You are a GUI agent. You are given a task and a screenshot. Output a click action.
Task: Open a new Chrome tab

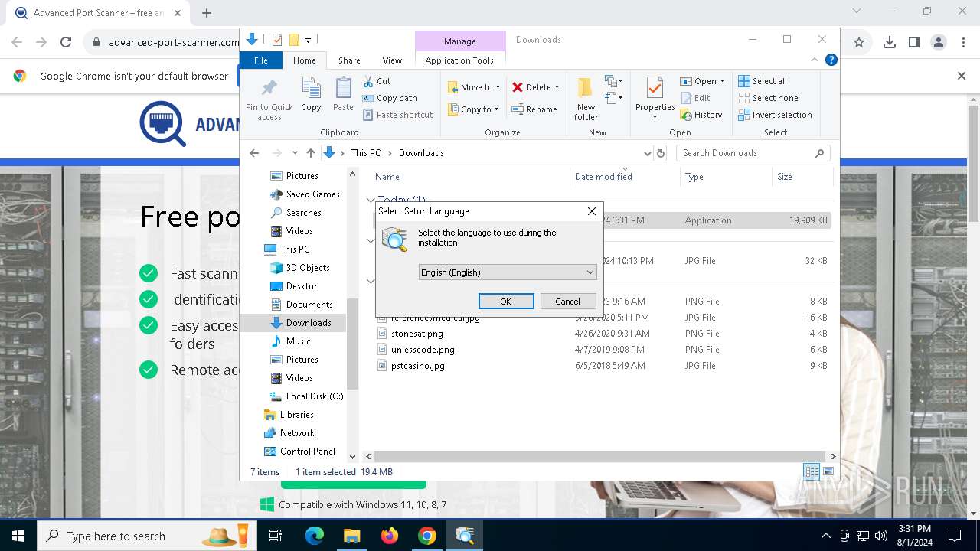(x=207, y=13)
